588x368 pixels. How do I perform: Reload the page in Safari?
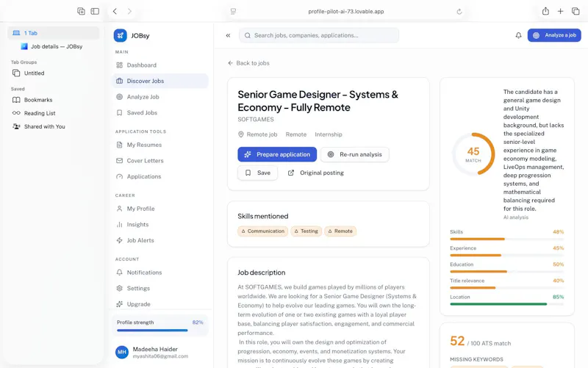(459, 12)
